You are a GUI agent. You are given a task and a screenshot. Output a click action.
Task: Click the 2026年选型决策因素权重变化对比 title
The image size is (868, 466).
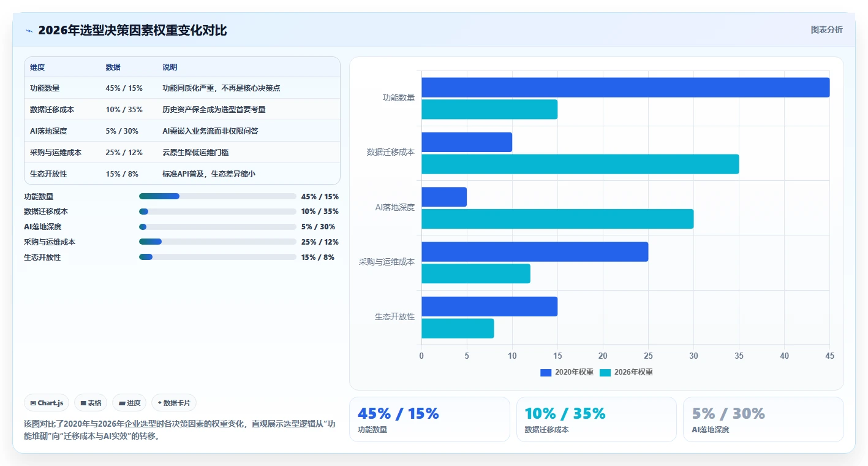tap(132, 31)
